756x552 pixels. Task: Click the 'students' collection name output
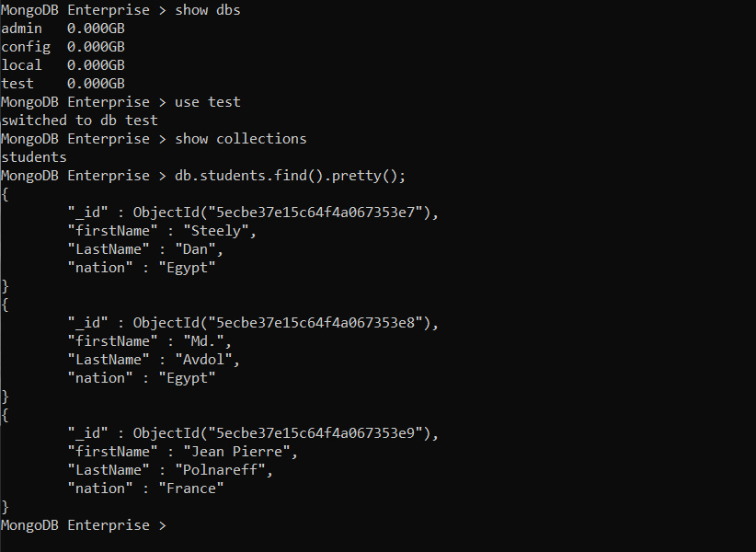(34, 157)
